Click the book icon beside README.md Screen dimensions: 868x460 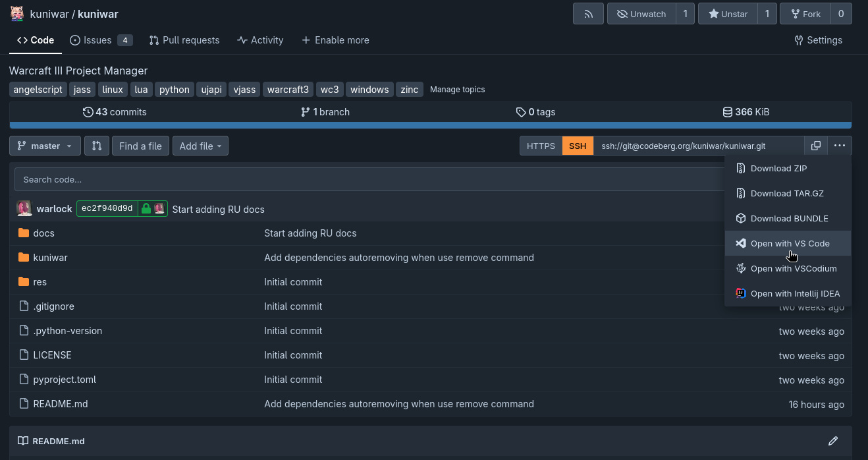(x=23, y=440)
